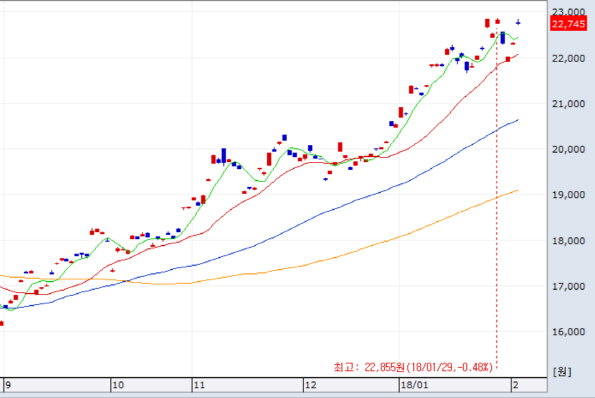Select the 19,000 price axis label

(568, 195)
